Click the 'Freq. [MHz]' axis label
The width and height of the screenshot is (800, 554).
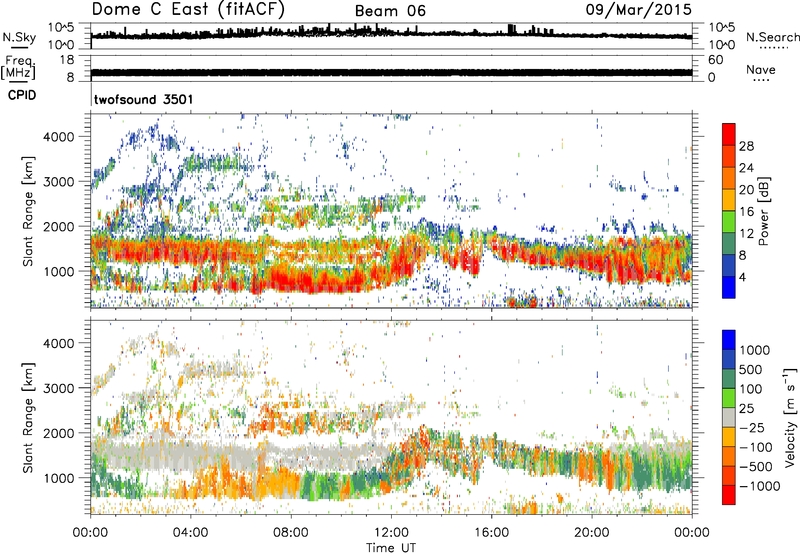pos(18,67)
